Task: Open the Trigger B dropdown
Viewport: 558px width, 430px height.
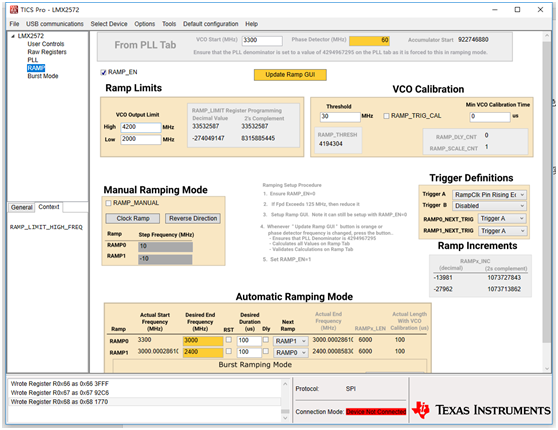Action: 489,206
